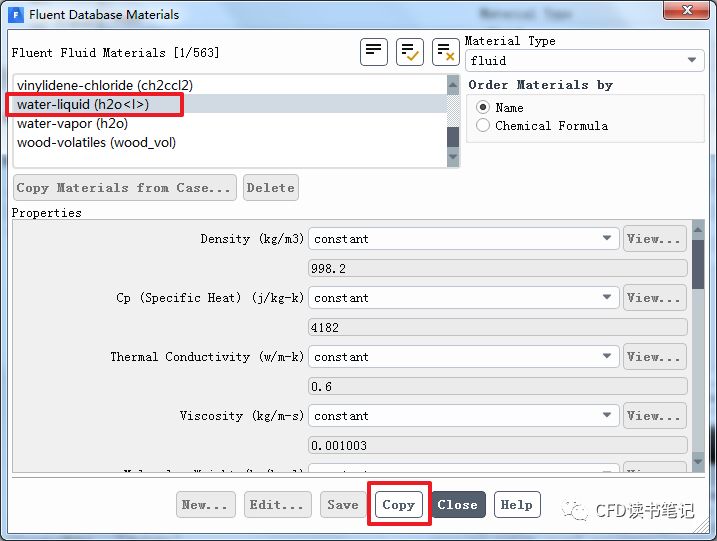Click the Fluent app icon in title bar
The image size is (717, 541).
point(16,15)
